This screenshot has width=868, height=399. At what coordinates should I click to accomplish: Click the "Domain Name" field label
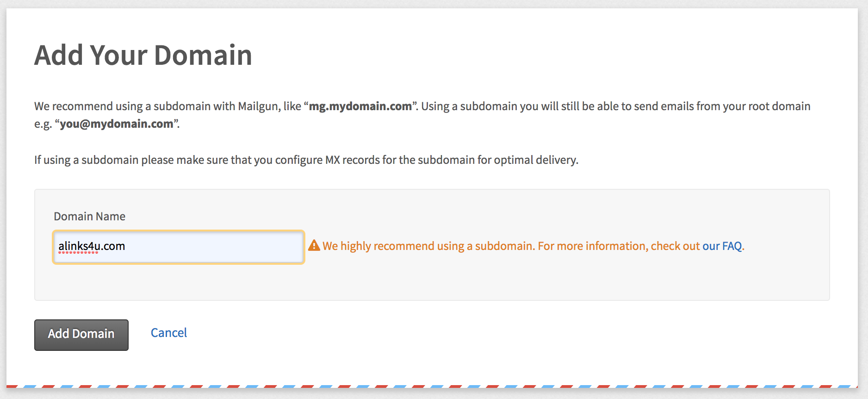click(89, 216)
